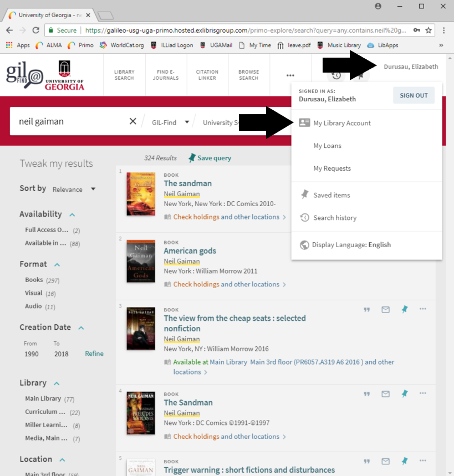Screen dimensions: 454x476
Task: Click the pin icon beside Save query
Action: point(192,158)
